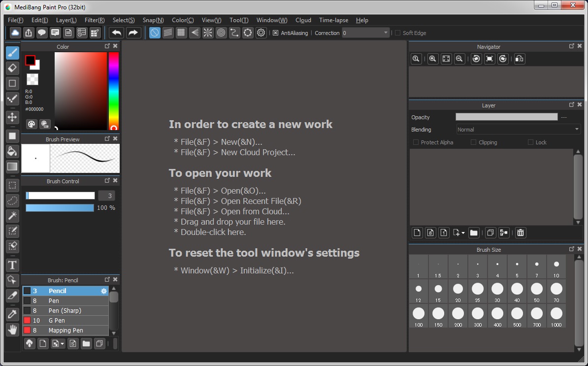Choose brush size 50
This screenshot has width=588, height=366.
[536, 289]
